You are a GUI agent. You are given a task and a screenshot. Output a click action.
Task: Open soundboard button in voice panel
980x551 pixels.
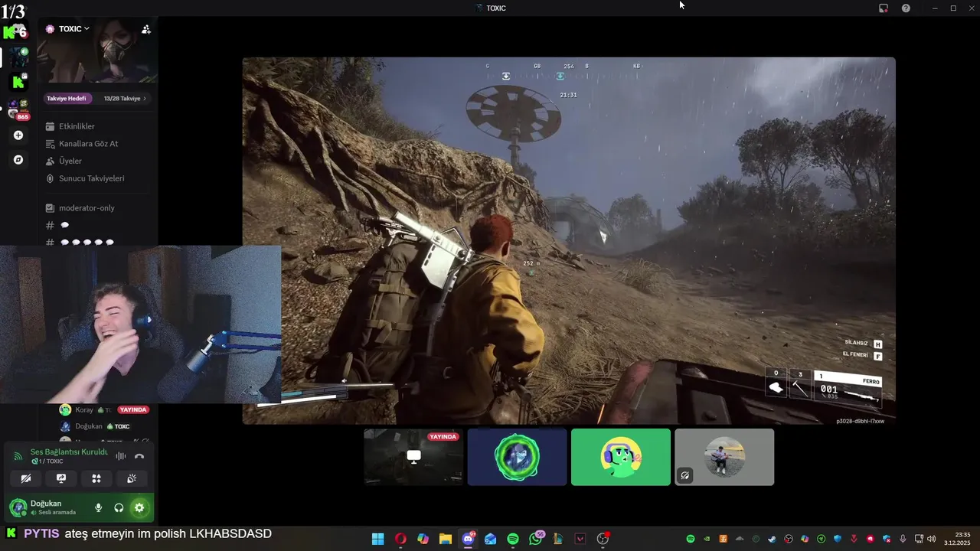(x=132, y=478)
